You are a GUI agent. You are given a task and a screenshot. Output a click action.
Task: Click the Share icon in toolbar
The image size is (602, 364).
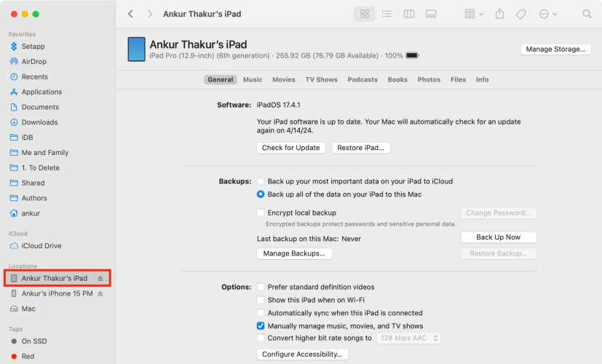click(x=499, y=14)
